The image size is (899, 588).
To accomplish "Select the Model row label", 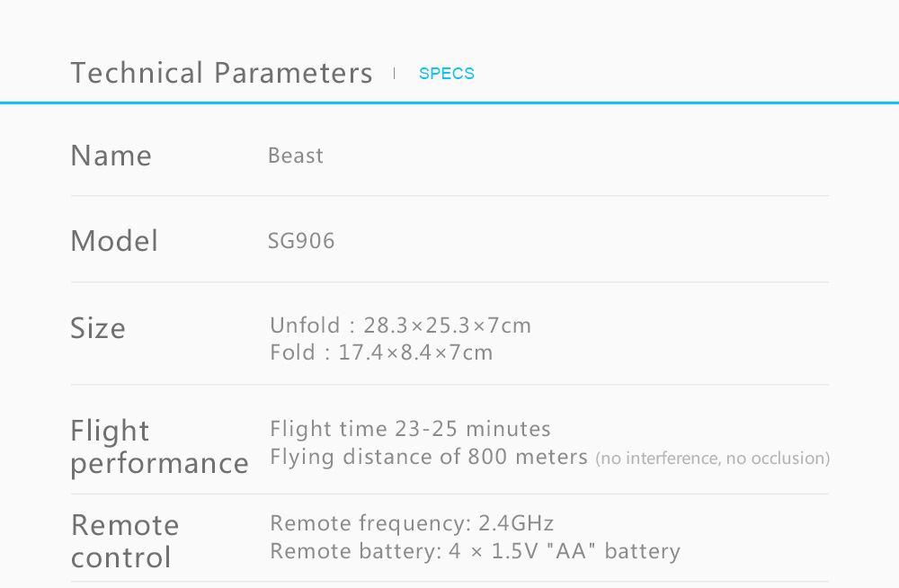I will coord(114,241).
